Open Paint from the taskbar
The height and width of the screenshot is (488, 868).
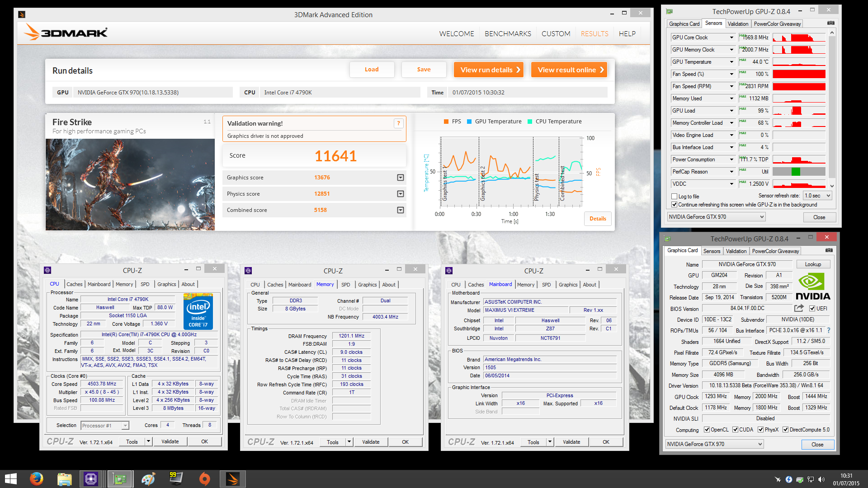(148, 479)
